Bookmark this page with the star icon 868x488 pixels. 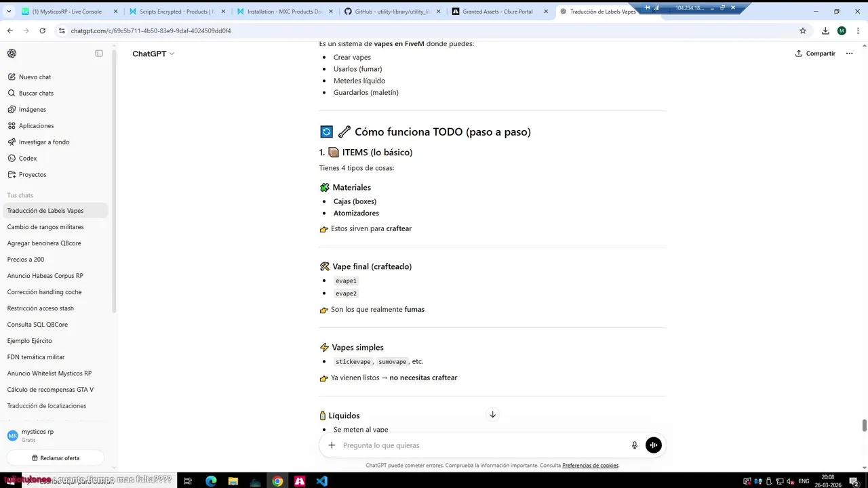pos(803,30)
